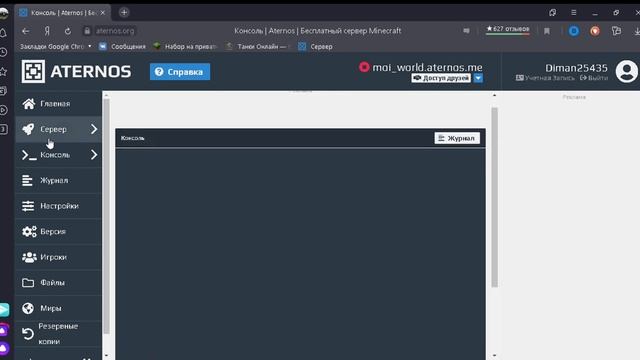The width and height of the screenshot is (640, 360).
Task: Open the dropdown arrow next to Доступ друзей
Action: (x=478, y=78)
